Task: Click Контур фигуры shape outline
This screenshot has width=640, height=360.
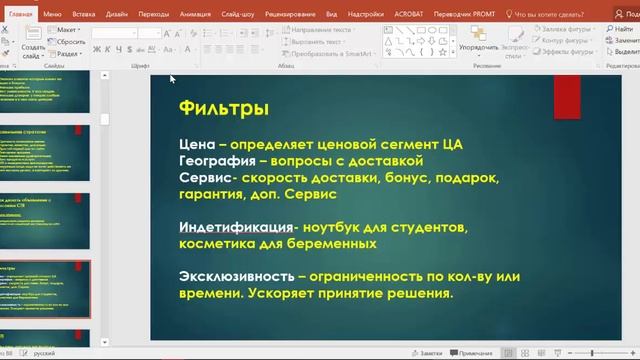Action: (563, 40)
